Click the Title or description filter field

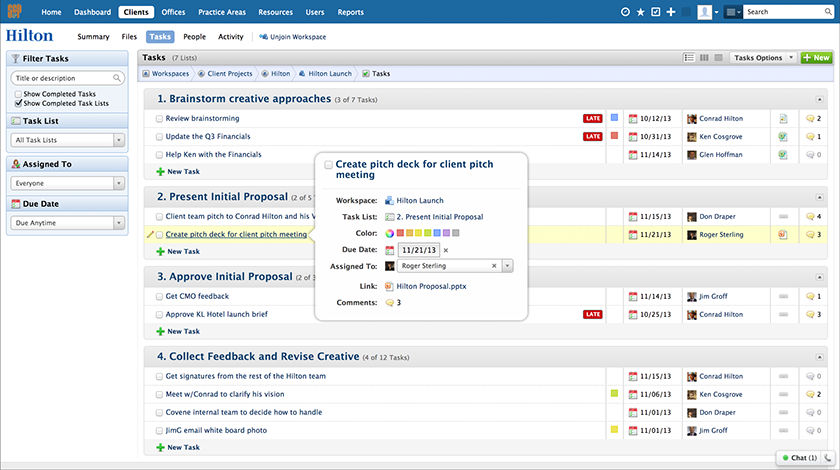(67, 78)
